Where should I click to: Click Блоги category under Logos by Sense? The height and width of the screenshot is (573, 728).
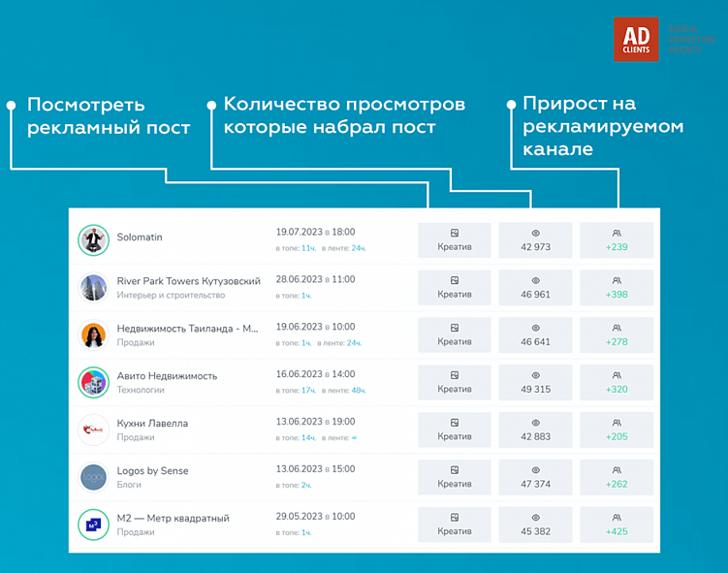click(129, 485)
